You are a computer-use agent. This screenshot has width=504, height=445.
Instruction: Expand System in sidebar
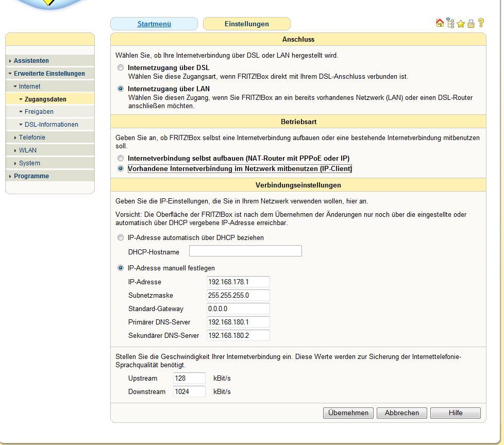[x=50, y=163]
